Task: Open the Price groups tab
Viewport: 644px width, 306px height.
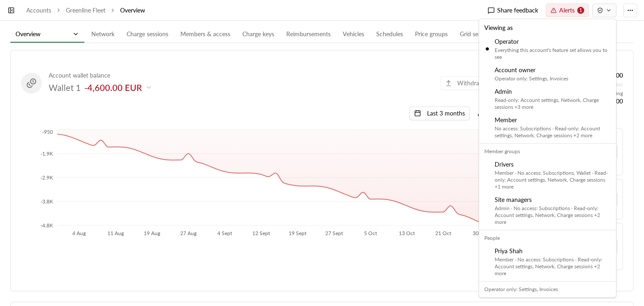Action: (431, 34)
